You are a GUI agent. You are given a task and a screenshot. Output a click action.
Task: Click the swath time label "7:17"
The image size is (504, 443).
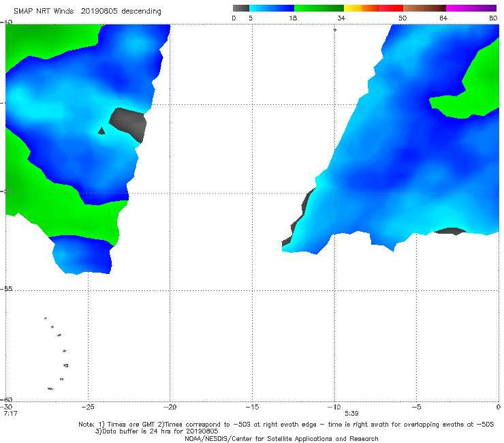[x=10, y=414]
